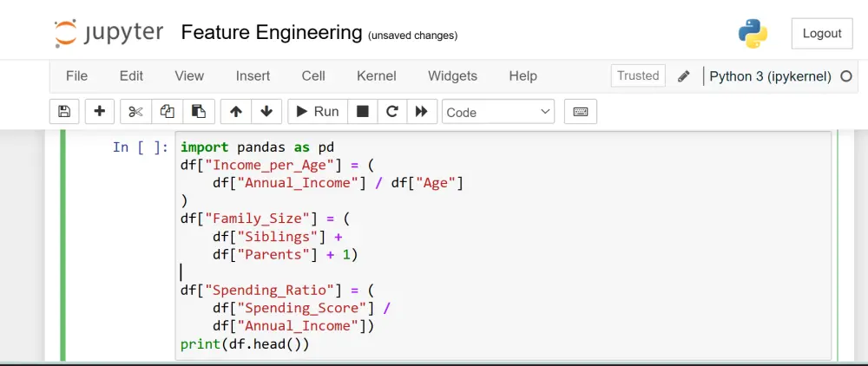The width and height of the screenshot is (868, 366).
Task: Move selected cell up
Action: coord(236,112)
